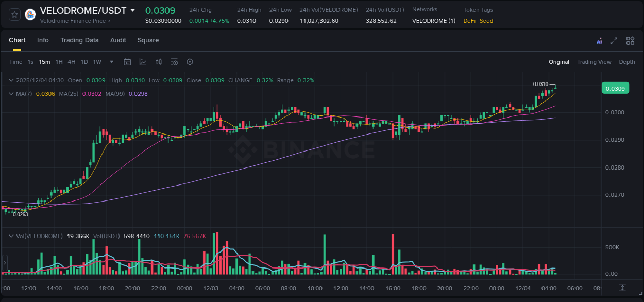Click the Seed token tag
This screenshot has width=644, height=302.
486,21
